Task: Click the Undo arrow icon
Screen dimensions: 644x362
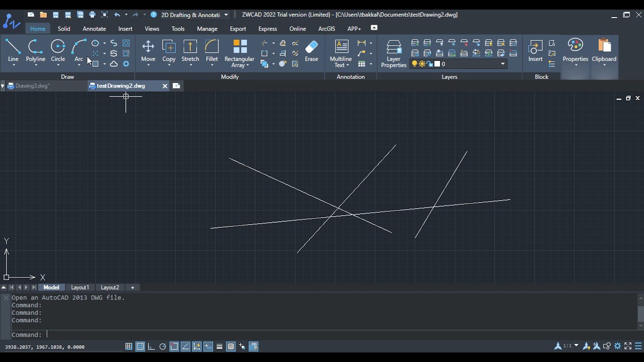Action: [x=117, y=15]
